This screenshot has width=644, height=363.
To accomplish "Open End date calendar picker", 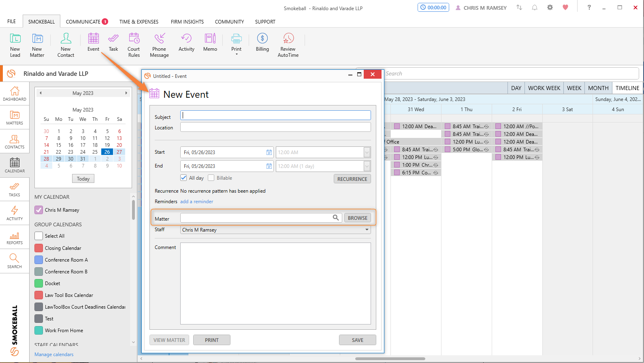I will tap(269, 166).
